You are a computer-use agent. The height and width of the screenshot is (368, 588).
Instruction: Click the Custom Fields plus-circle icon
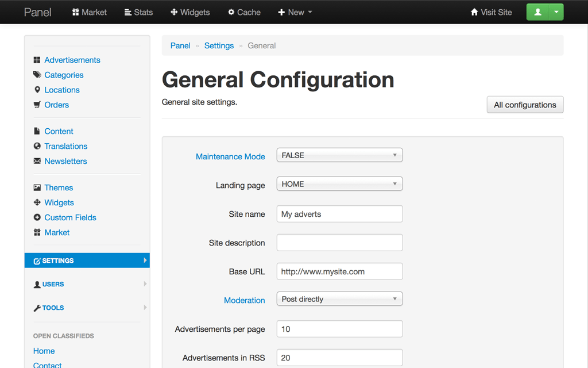click(37, 217)
